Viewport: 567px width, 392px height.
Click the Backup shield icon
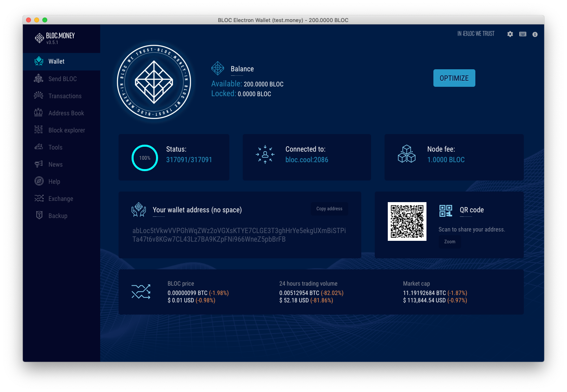39,216
